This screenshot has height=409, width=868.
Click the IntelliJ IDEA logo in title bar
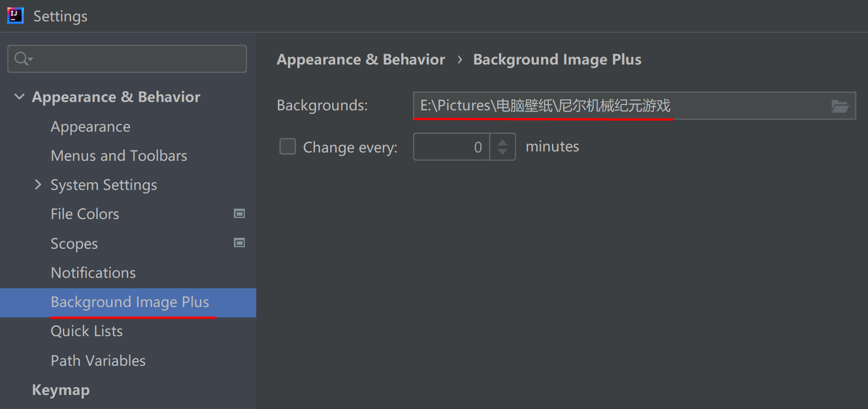click(15, 16)
